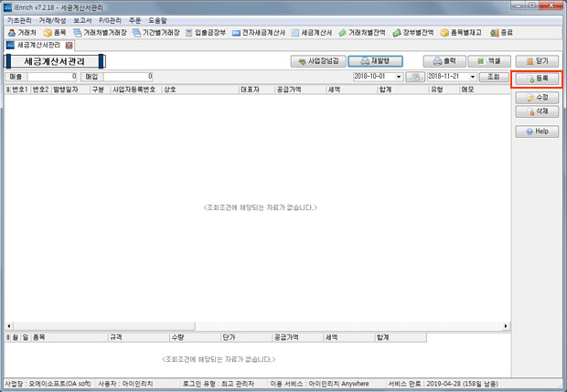The height and width of the screenshot is (392, 567).
Task: Open 거래처별잔액 from the toolbar
Action: (x=362, y=32)
